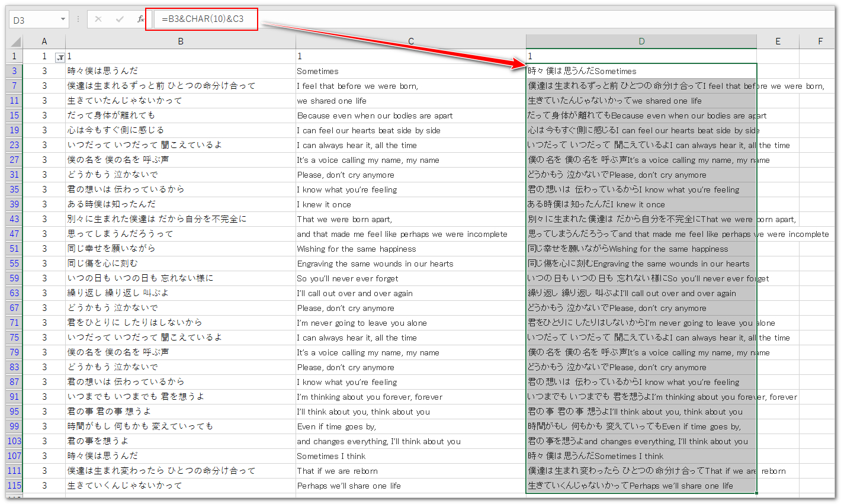Select row header 15
841x504 pixels.
[15, 115]
